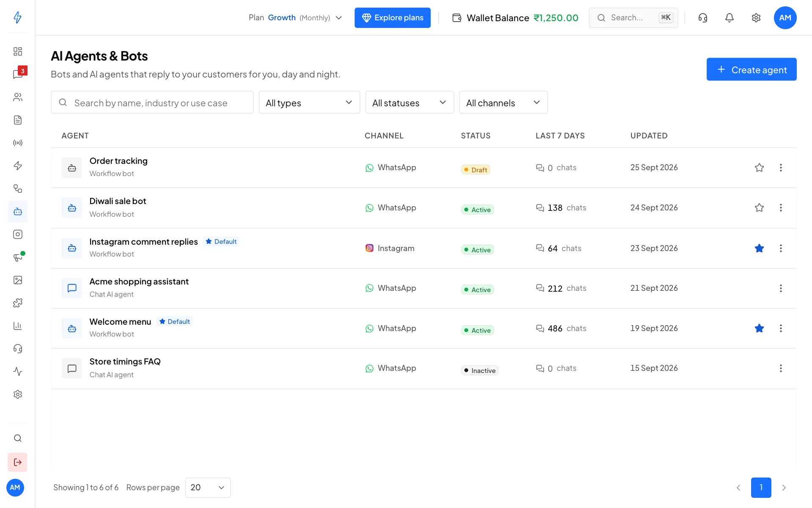The height and width of the screenshot is (508, 812).
Task: Open the sidebar settings gear icon
Action: click(17, 394)
